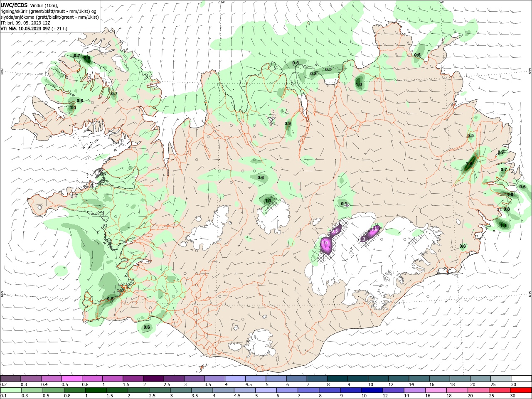Click the light lavender 4–4.5 swatch in the top legend row
The height and width of the screenshot is (399, 532).
pos(235,378)
